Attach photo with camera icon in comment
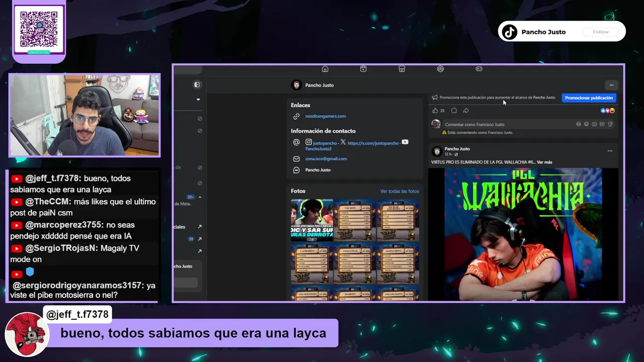 tap(594, 124)
